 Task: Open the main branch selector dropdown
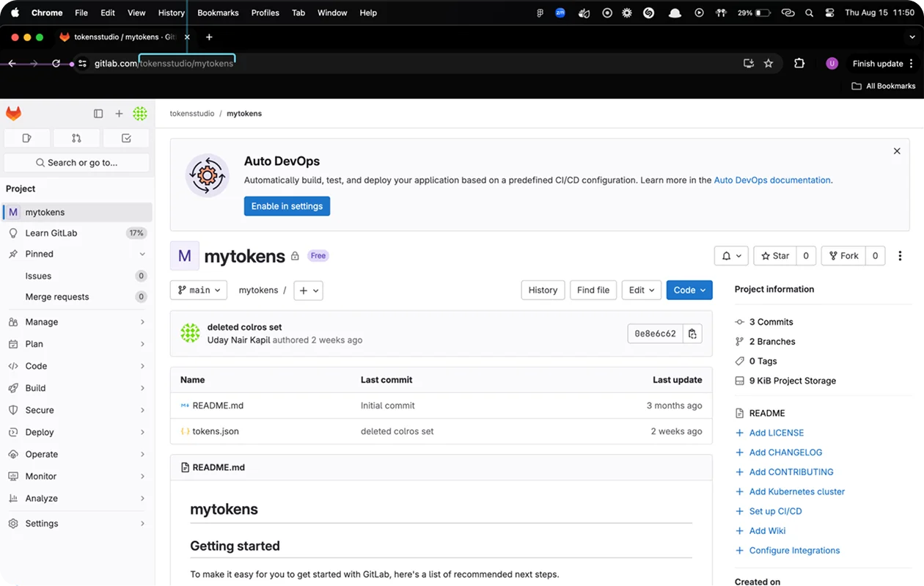199,290
